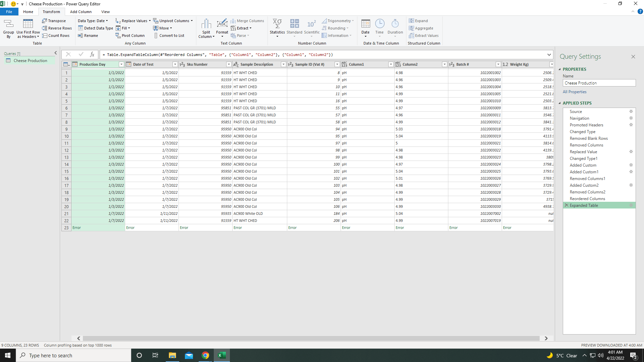Switch to the Add Column tab
Screen dimensions: 644x362
coord(81,12)
